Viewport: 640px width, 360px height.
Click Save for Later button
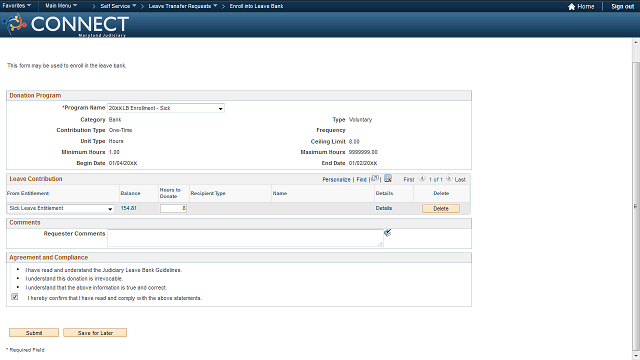pyautogui.click(x=95, y=333)
